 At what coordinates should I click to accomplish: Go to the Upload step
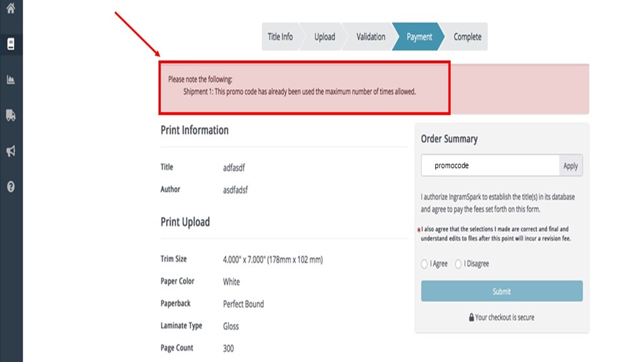(325, 37)
